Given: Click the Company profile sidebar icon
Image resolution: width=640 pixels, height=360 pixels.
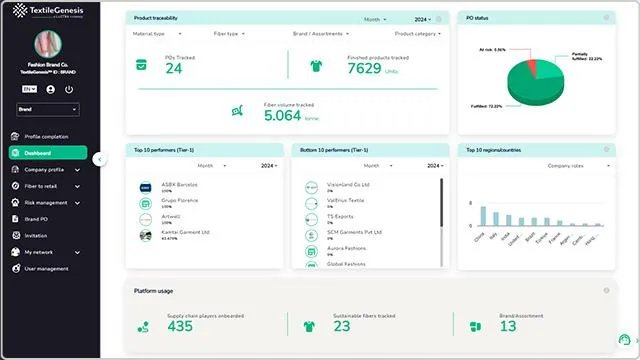Looking at the screenshot, I should click(x=15, y=169).
